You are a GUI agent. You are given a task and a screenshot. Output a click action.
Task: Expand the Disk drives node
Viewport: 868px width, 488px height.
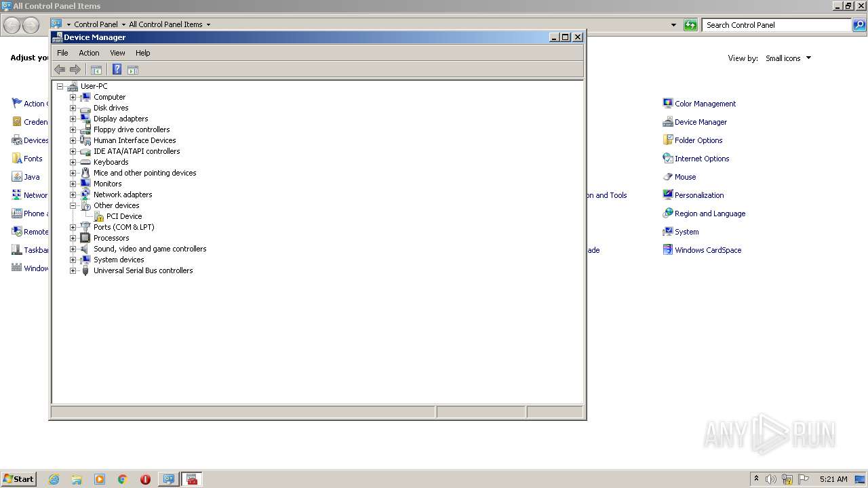pyautogui.click(x=73, y=108)
